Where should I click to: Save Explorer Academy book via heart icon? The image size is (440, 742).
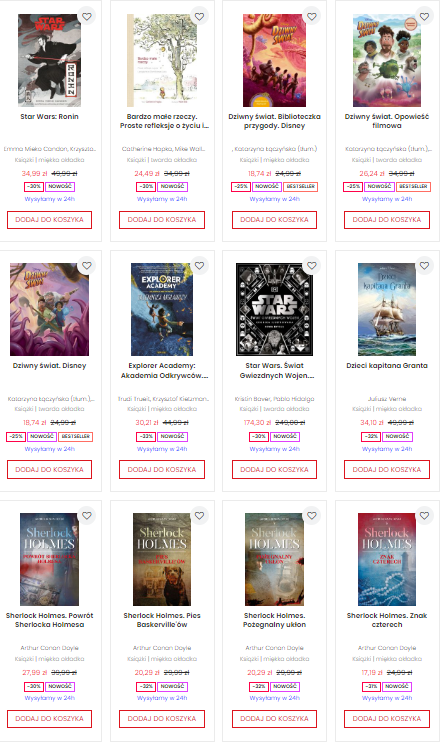[x=200, y=266]
